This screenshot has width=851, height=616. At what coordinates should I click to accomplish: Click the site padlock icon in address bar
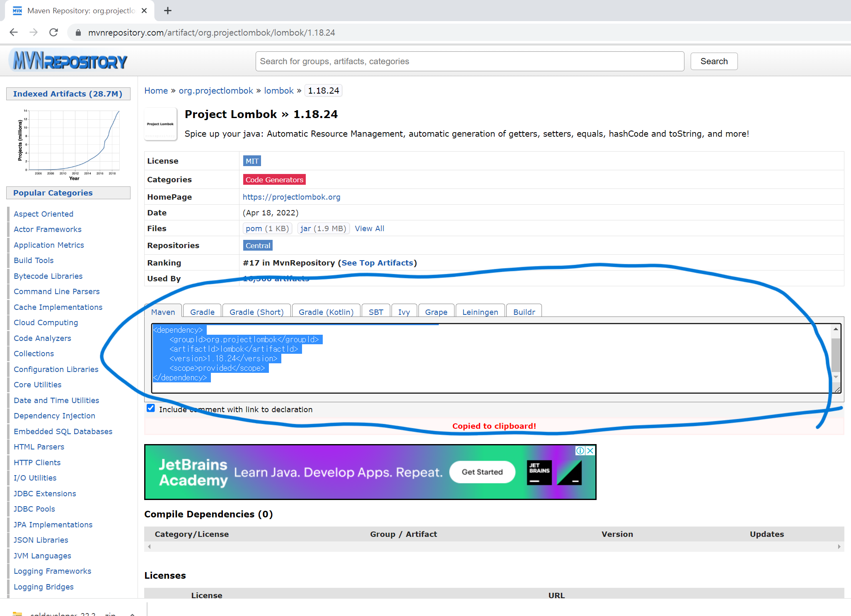(78, 33)
